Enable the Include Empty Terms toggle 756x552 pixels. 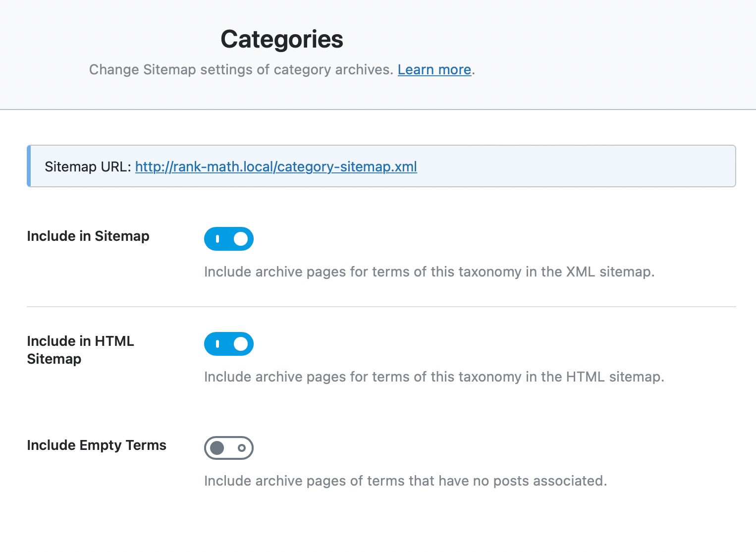click(x=229, y=448)
